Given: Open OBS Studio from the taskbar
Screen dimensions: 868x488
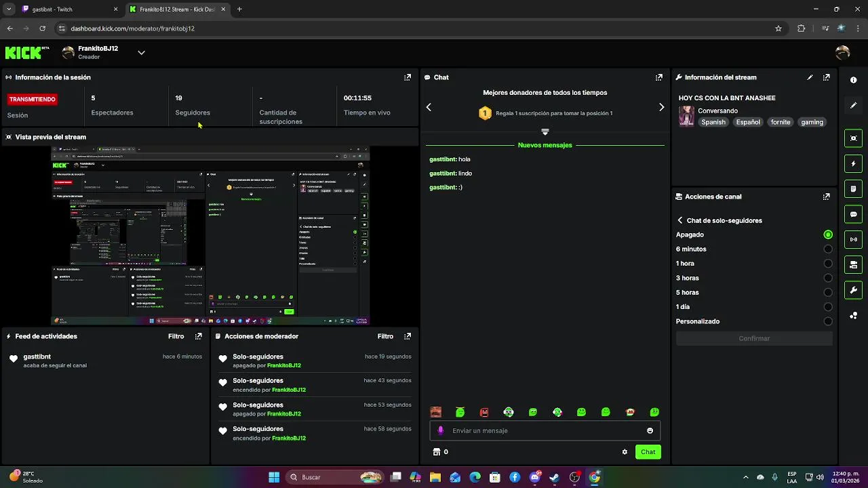Looking at the screenshot, I should point(574,477).
